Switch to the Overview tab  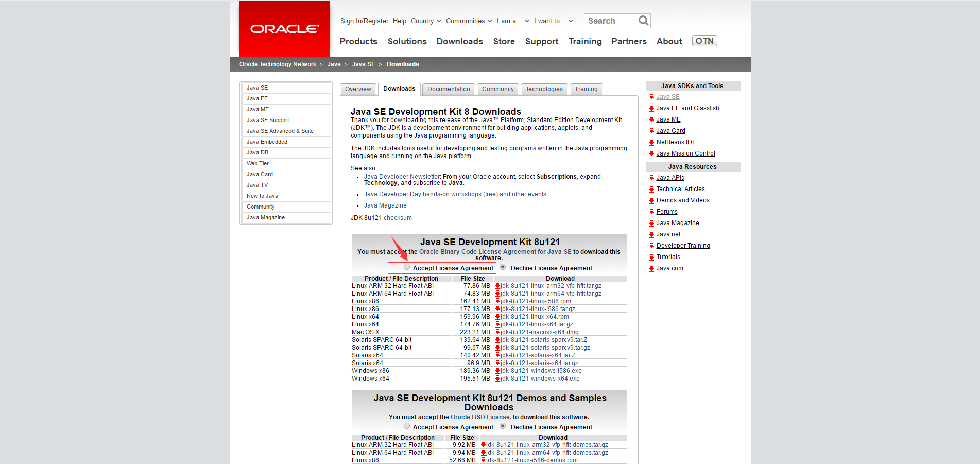pyautogui.click(x=358, y=89)
